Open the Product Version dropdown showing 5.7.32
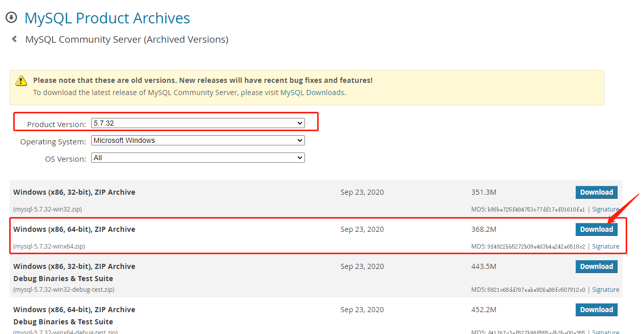644x334 pixels. point(198,123)
